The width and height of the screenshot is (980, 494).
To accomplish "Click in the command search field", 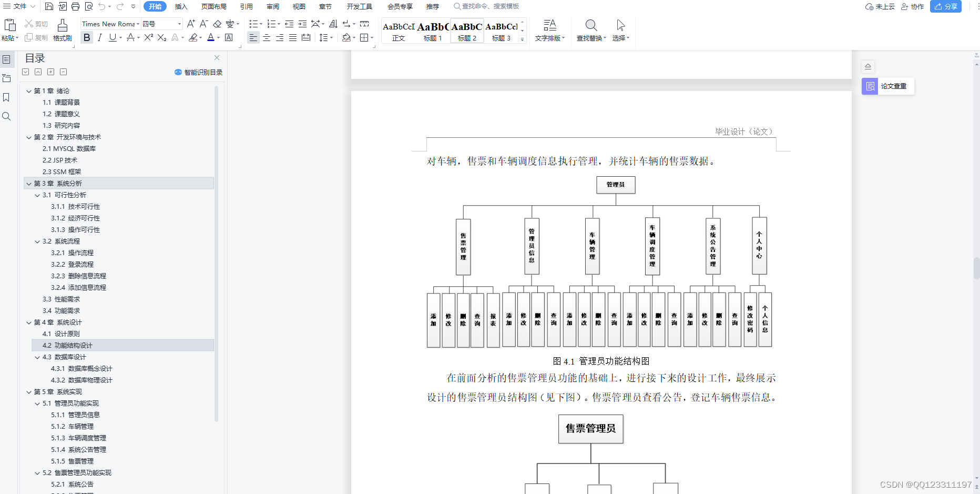I will click(487, 6).
